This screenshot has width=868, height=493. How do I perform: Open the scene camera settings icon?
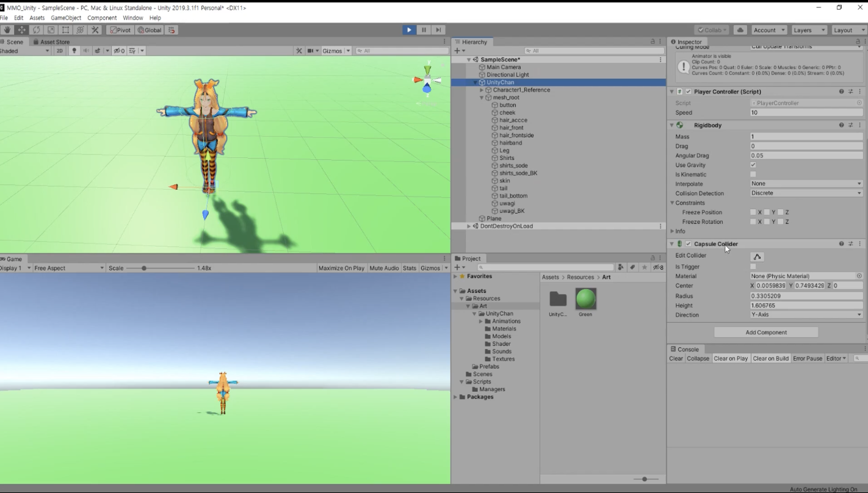311,51
